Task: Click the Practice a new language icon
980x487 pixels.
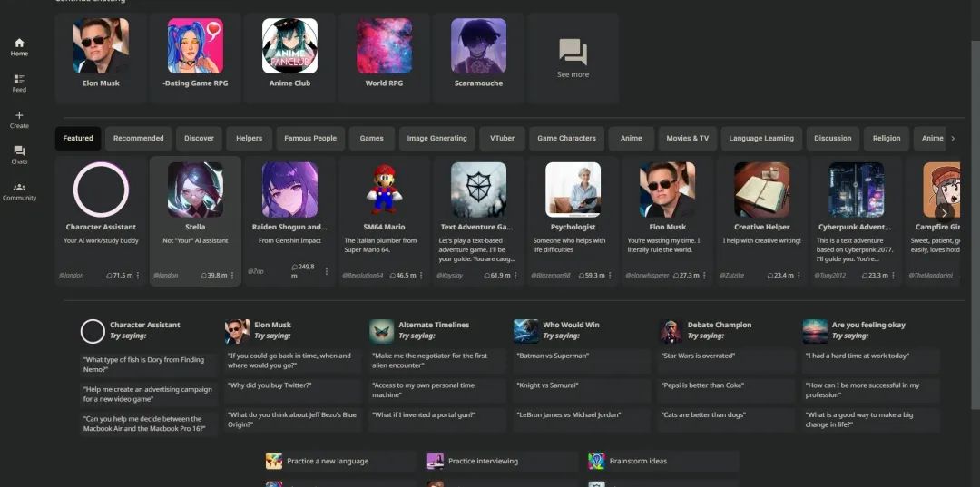Action: click(x=274, y=461)
